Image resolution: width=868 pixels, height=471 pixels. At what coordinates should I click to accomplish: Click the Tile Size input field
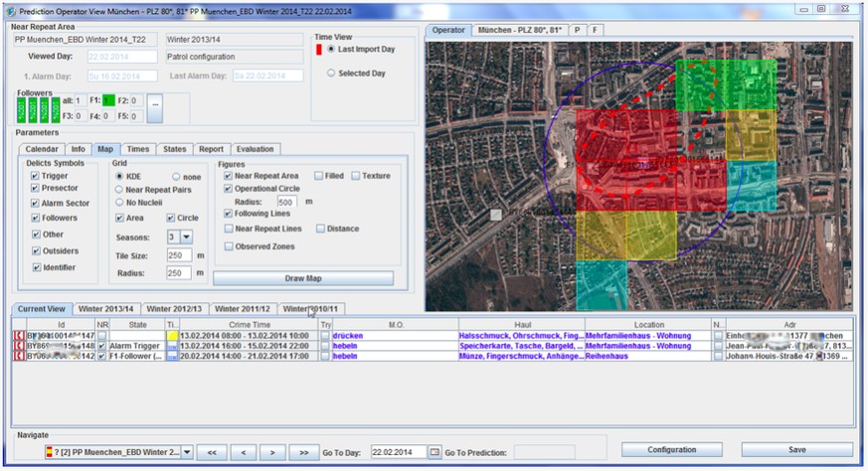click(x=179, y=255)
